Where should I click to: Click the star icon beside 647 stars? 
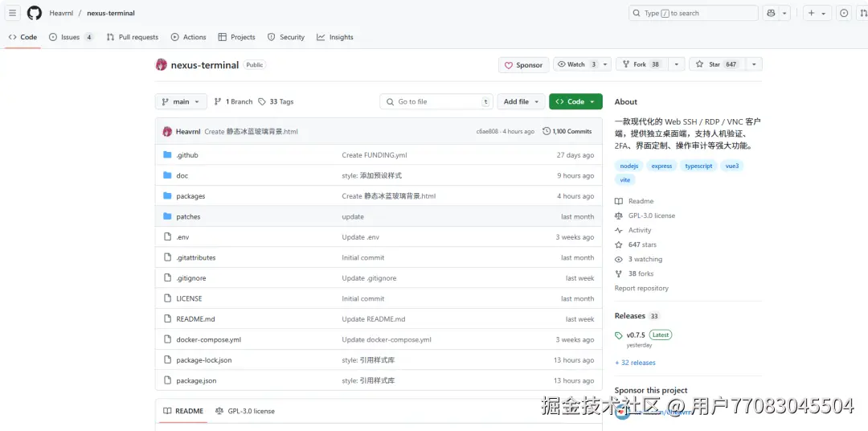tap(618, 245)
